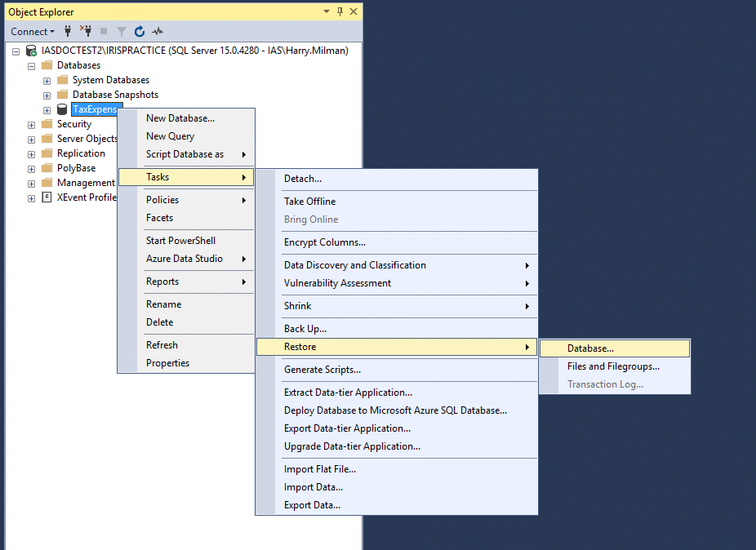
Task: Expand the PolyBase node
Action: pyautogui.click(x=31, y=169)
